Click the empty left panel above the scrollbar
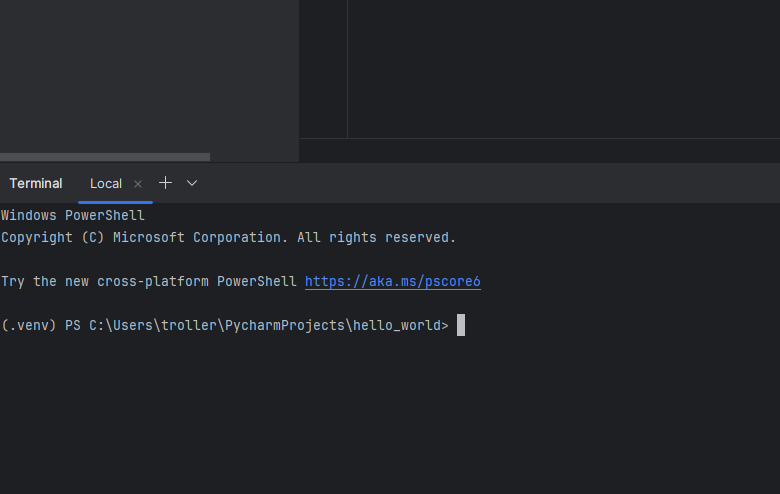The height and width of the screenshot is (494, 780). [x=150, y=75]
